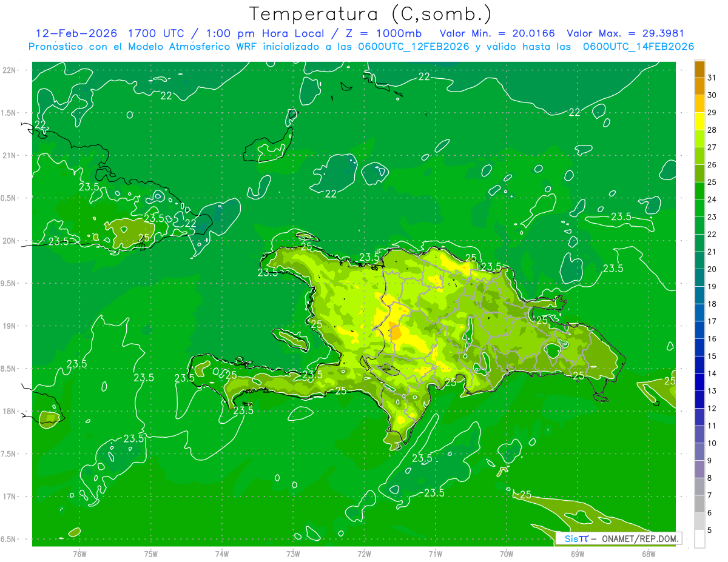Screen dimensions: 728x562
Task: Click the "21" label on the color scale
Action: 712,252
